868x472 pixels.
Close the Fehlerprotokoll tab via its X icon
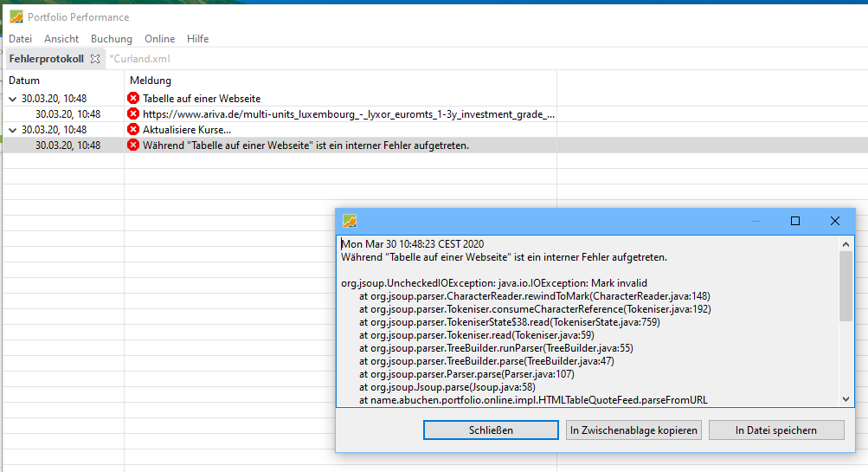click(95, 59)
